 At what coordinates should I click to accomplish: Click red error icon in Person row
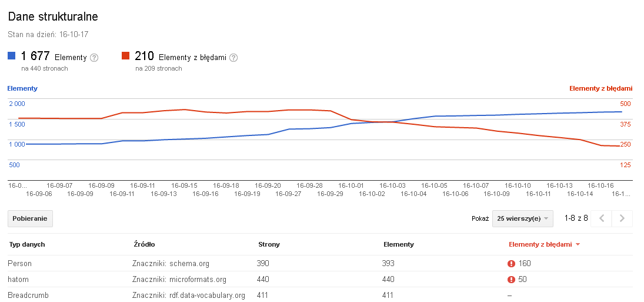(x=512, y=264)
